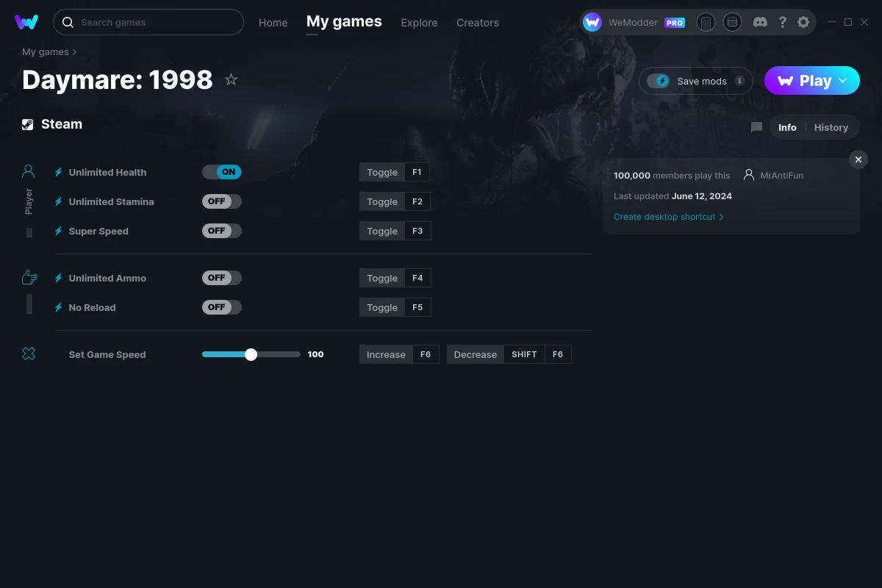Open Discord from the title bar icon
The height and width of the screenshot is (588, 882).
pos(760,22)
